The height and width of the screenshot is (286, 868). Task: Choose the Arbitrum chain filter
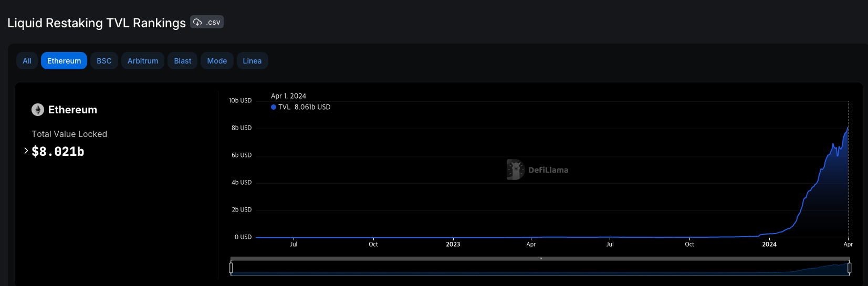(x=143, y=61)
